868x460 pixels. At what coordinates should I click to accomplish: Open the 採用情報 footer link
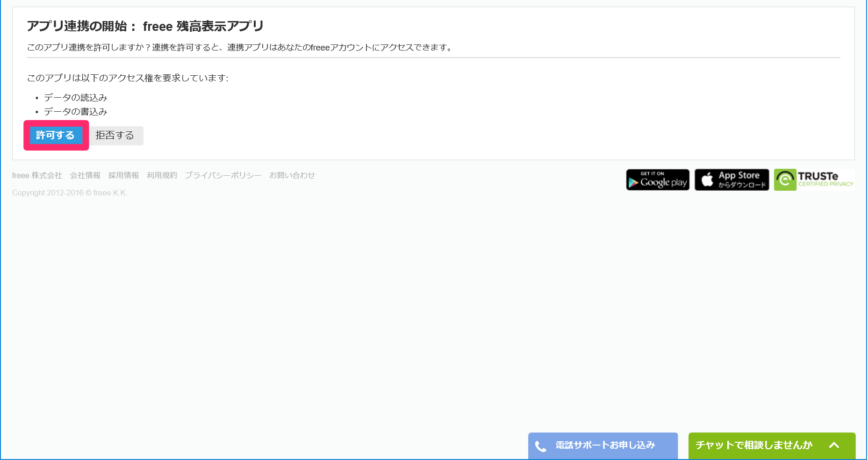coord(124,175)
